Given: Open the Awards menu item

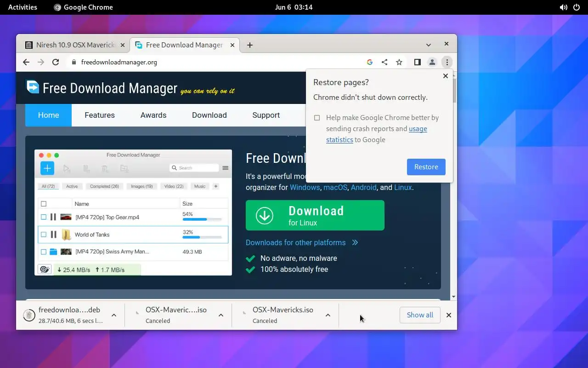Looking at the screenshot, I should coord(153,115).
